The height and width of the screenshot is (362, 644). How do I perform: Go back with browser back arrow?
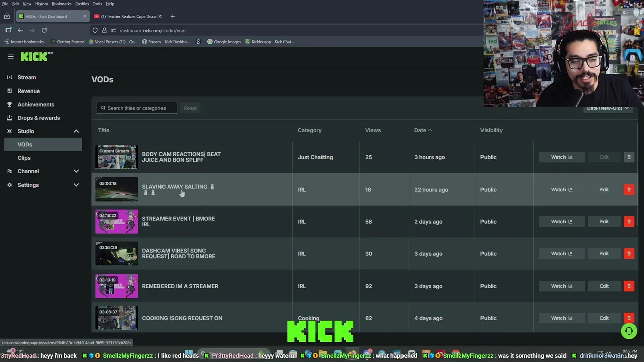(x=20, y=30)
